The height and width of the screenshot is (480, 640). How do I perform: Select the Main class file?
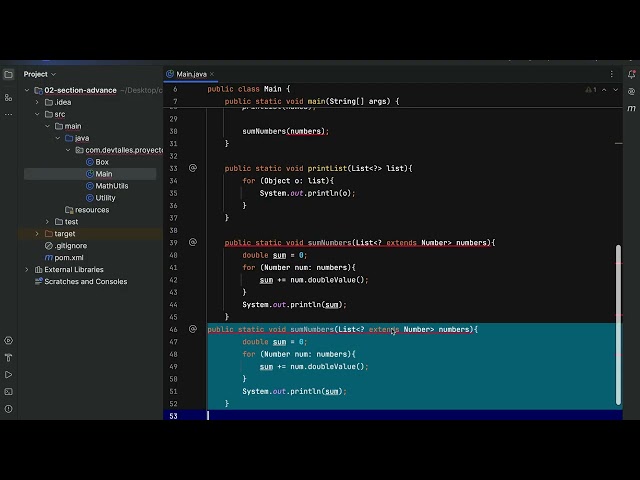pos(99,174)
